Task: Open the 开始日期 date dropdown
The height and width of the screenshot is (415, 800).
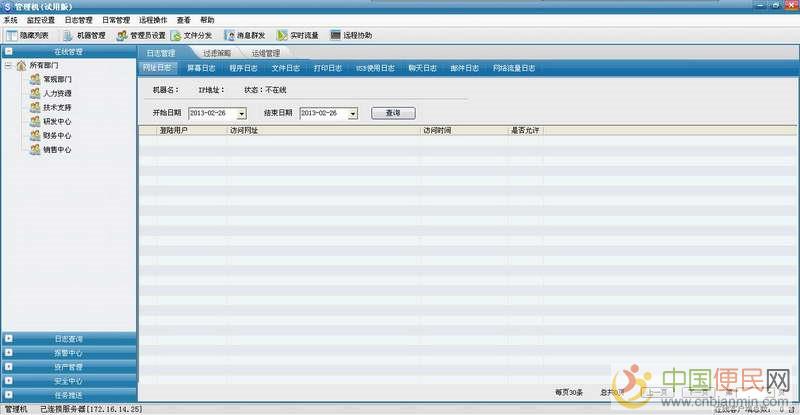Action: click(241, 114)
